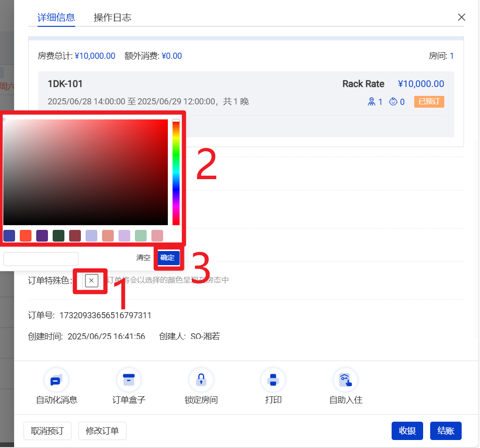Click the adult guest count icon
Screen dimensions: 480x448
click(x=371, y=102)
